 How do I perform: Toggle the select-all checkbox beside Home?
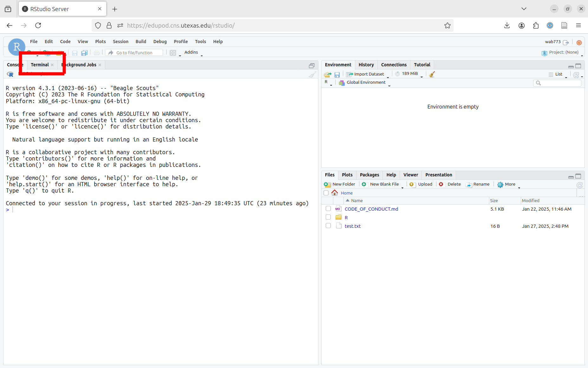(326, 193)
